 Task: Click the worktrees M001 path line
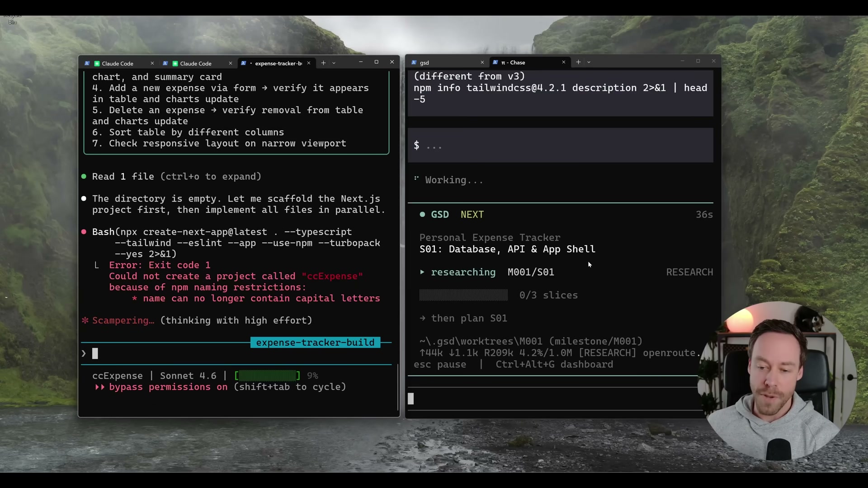point(531,342)
